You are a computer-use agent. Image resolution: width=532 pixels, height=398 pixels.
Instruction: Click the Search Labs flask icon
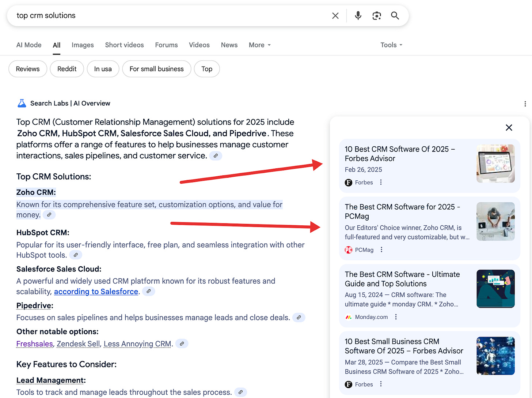tap(22, 104)
